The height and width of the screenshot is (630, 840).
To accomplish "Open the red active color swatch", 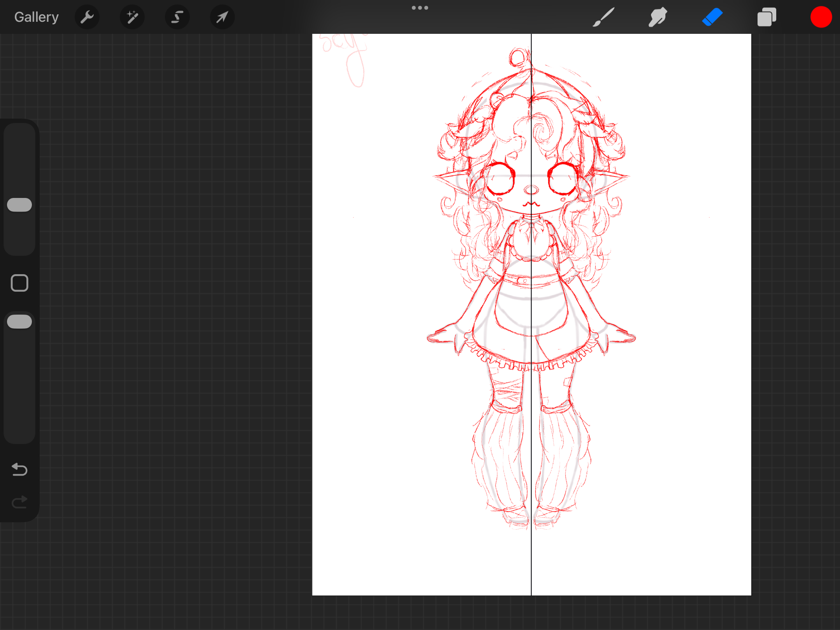I will click(x=821, y=17).
